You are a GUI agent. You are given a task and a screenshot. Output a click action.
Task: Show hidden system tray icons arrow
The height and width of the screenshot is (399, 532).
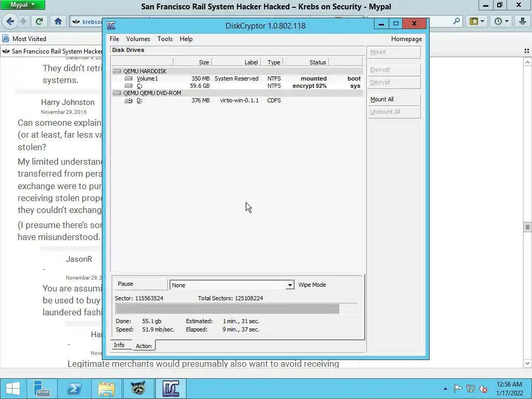(x=445, y=389)
